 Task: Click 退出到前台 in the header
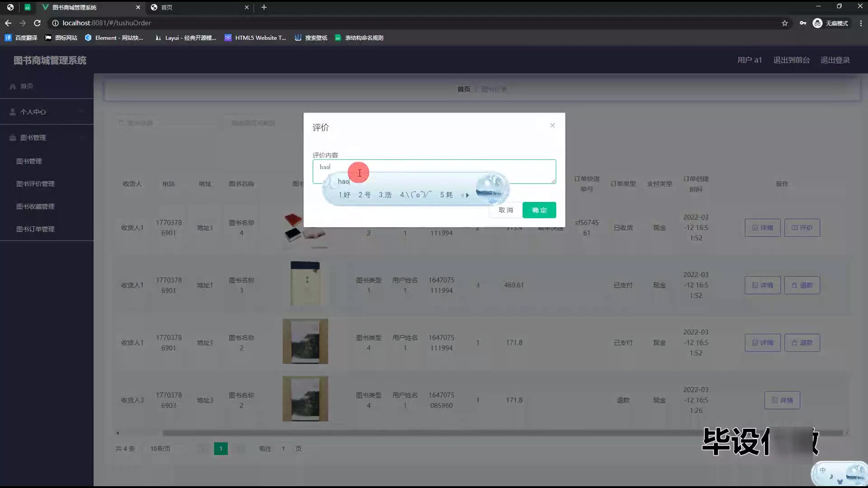click(x=791, y=60)
